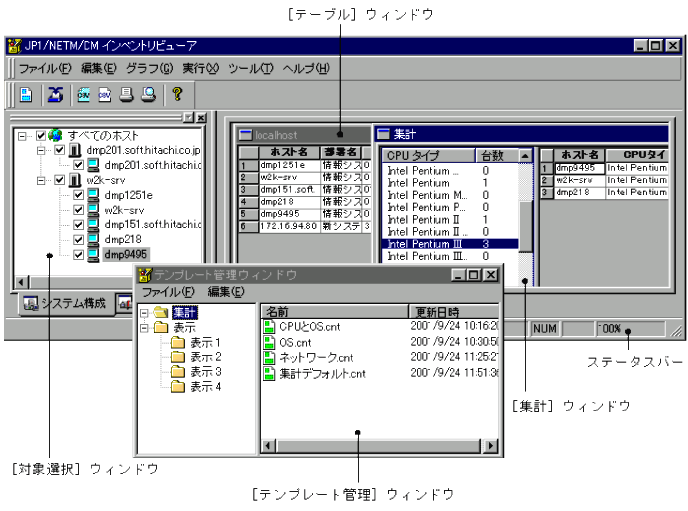Uncheck the dmp218 host checkbox

(79, 239)
